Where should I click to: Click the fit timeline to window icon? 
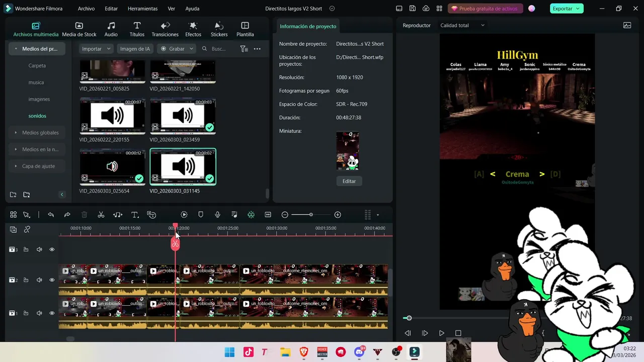268,215
